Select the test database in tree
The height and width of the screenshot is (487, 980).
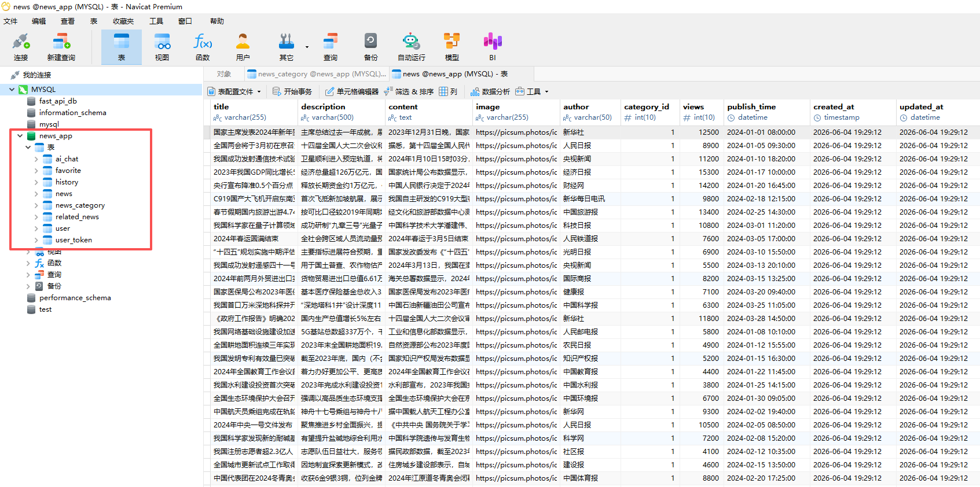(45, 309)
